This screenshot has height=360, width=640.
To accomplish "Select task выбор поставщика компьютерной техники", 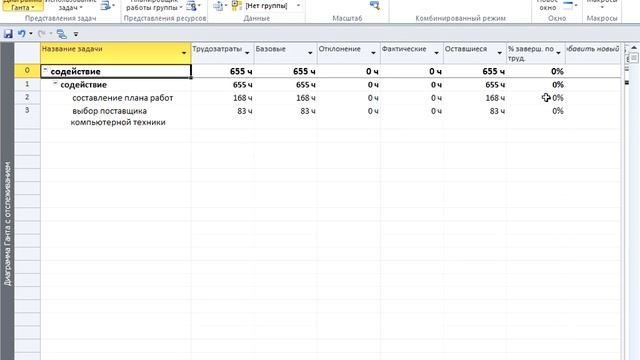I will tap(118, 117).
